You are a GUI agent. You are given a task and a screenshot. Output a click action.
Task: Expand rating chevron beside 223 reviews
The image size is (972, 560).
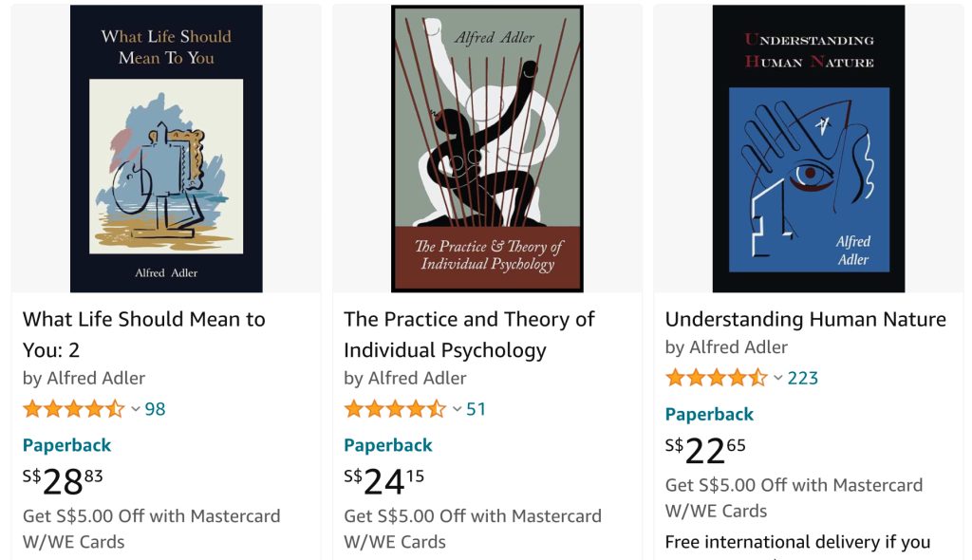pos(778,378)
